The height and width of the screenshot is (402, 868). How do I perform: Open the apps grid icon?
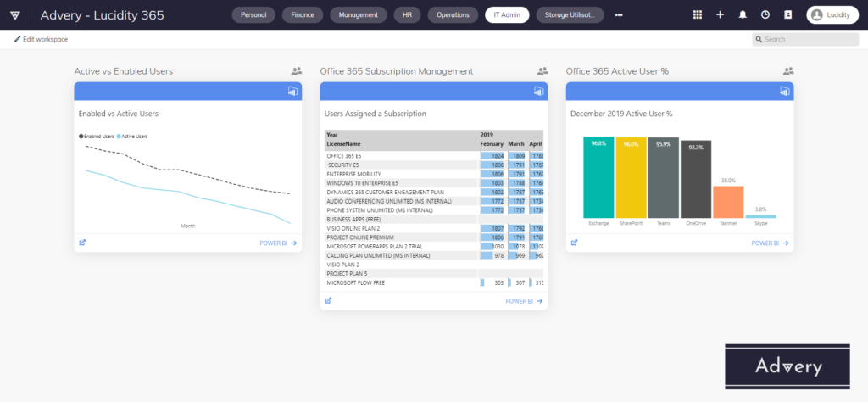pyautogui.click(x=698, y=15)
